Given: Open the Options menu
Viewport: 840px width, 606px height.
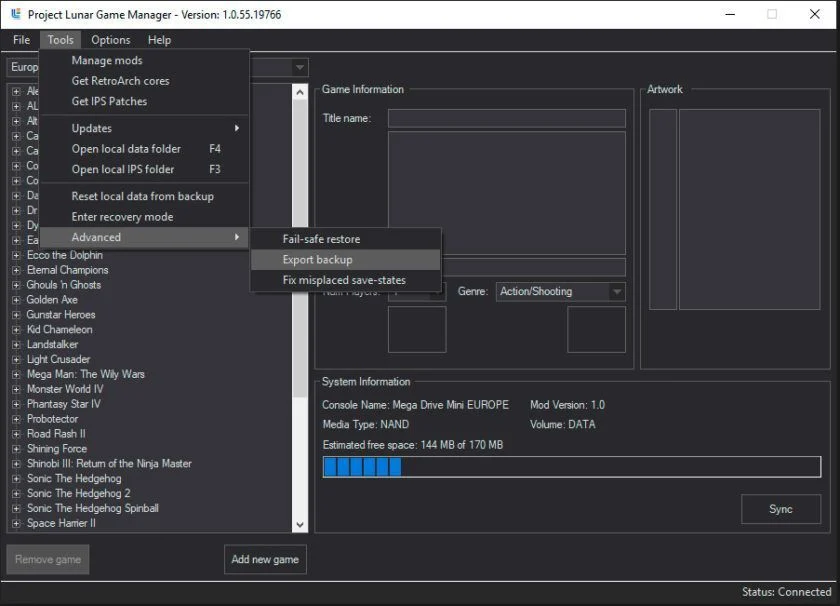Looking at the screenshot, I should [110, 40].
